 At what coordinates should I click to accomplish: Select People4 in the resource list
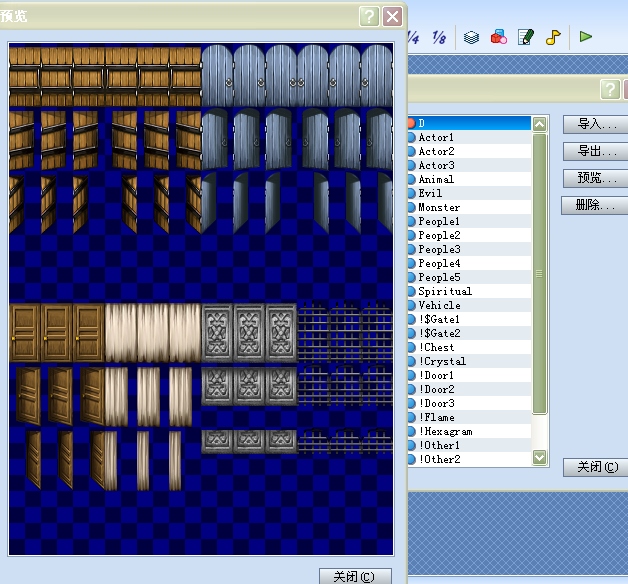coord(469,264)
